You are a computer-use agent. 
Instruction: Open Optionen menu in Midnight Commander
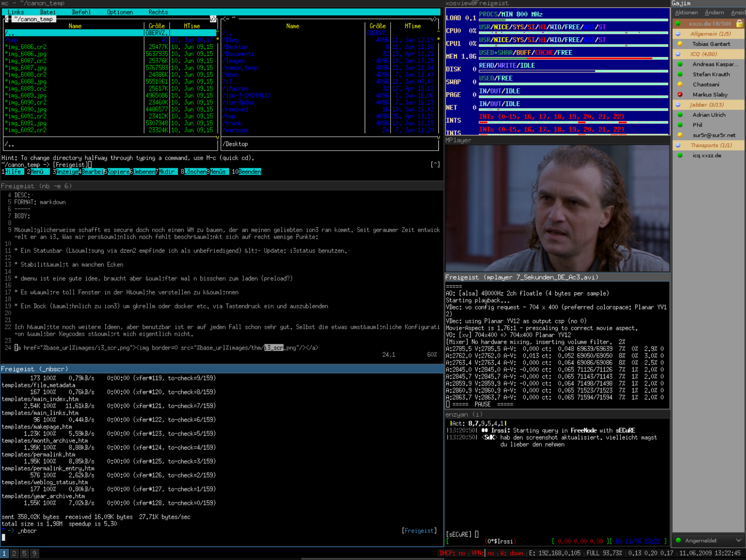click(120, 12)
